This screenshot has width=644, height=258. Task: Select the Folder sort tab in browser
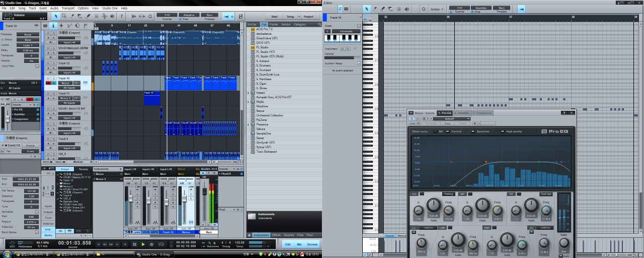pos(274,24)
